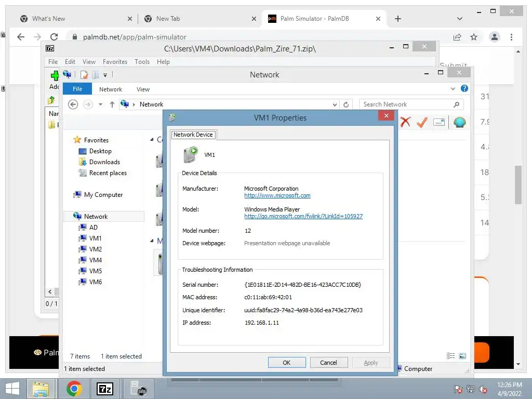This screenshot has width=532, height=399.
Task: Select VM6 in the Network tree
Action: point(90,282)
